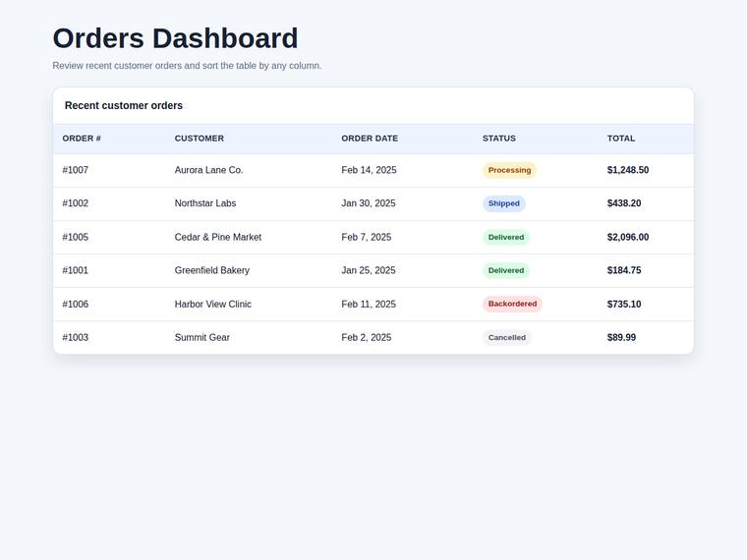Click the total $1,248.50

point(628,170)
